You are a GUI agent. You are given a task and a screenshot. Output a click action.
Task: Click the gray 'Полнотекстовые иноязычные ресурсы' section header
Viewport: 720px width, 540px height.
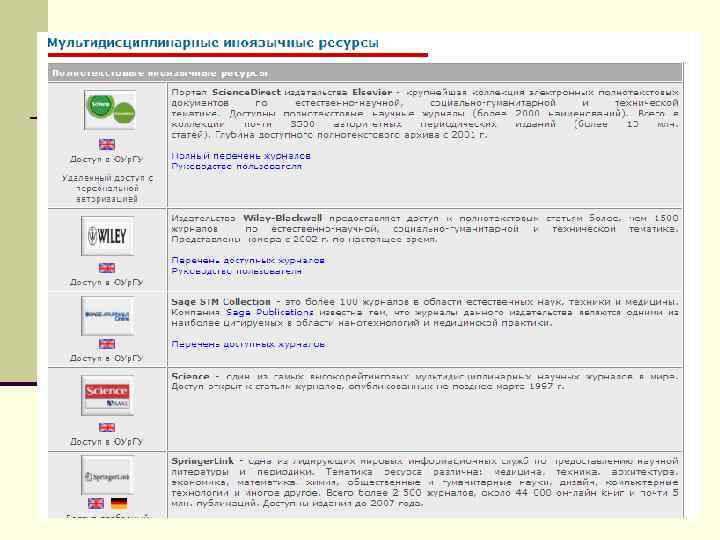point(365,73)
